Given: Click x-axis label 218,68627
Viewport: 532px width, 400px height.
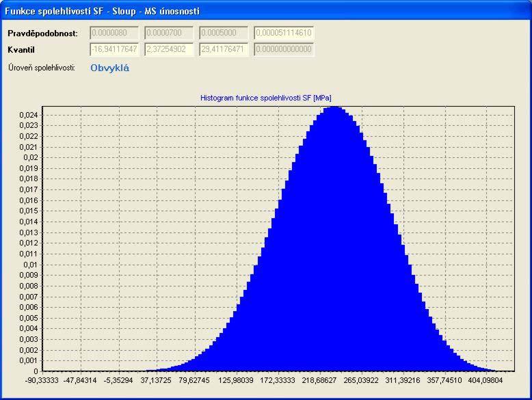Looking at the screenshot, I should pyautogui.click(x=319, y=380).
